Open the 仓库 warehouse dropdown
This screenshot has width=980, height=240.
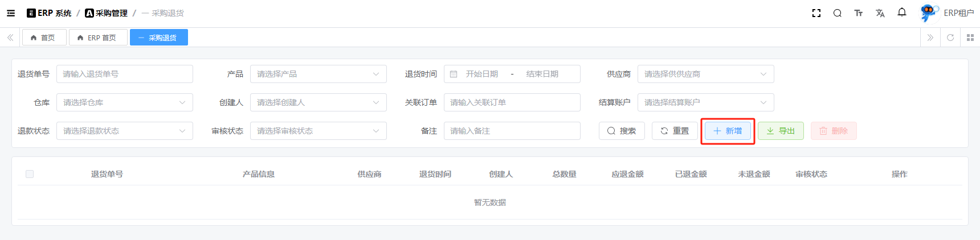pyautogui.click(x=124, y=102)
